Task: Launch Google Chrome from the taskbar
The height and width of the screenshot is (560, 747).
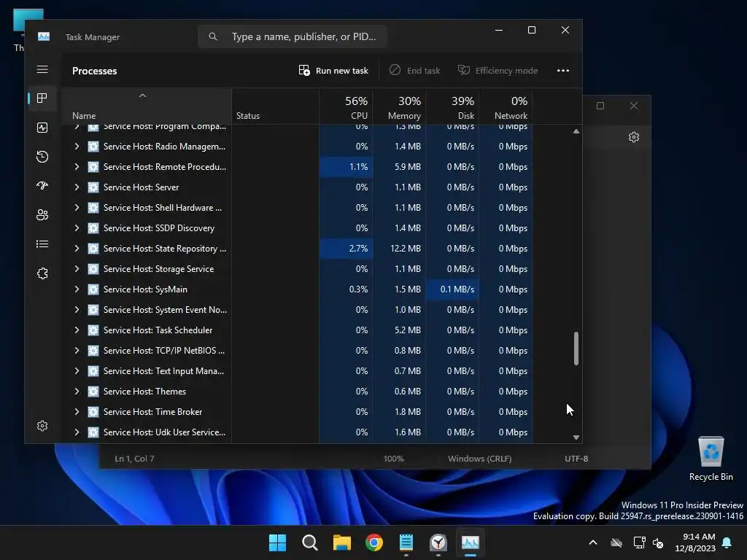Action: tap(374, 542)
